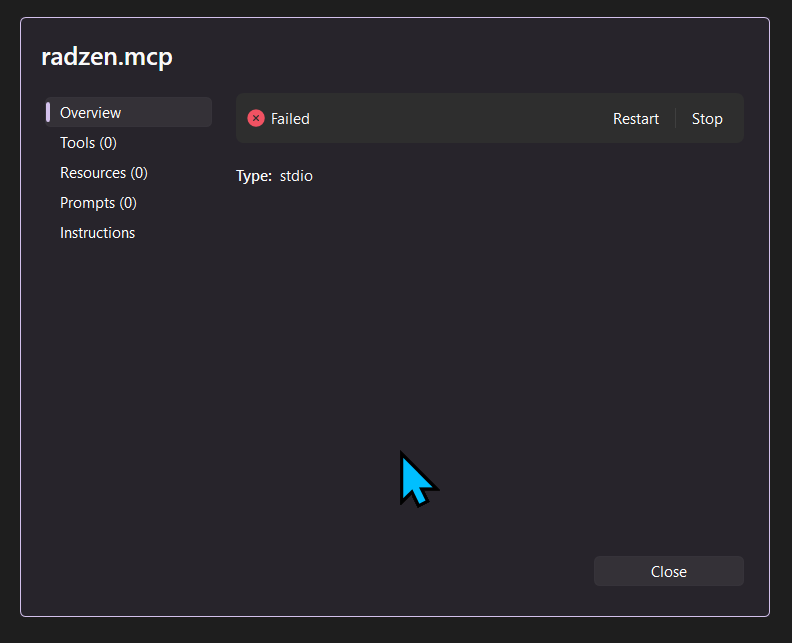The width and height of the screenshot is (792, 643).
Task: Switch to the Tools (0) tab
Action: (88, 143)
